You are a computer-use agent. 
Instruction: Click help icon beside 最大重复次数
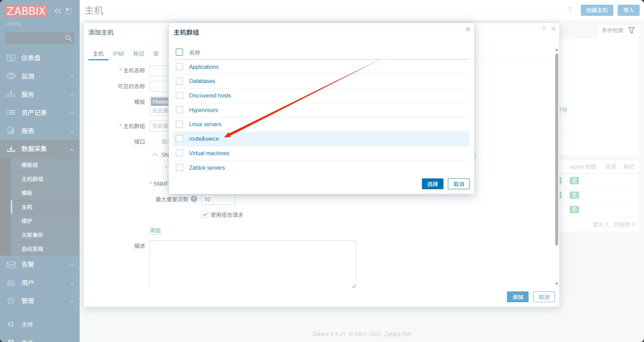pos(194,199)
